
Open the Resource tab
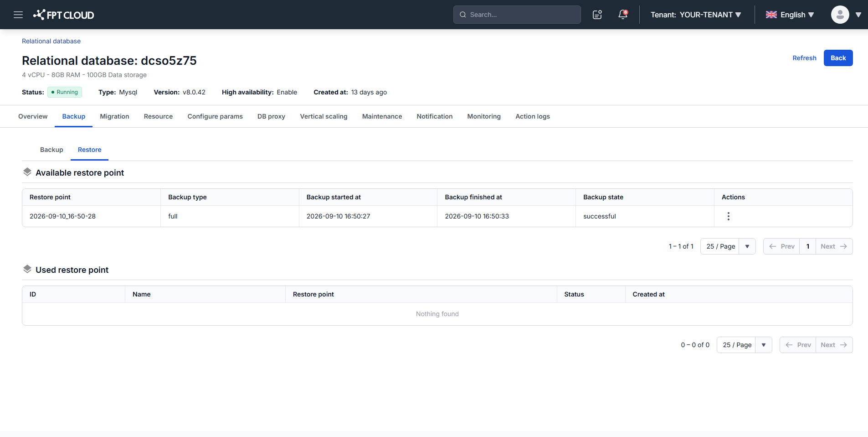click(158, 116)
